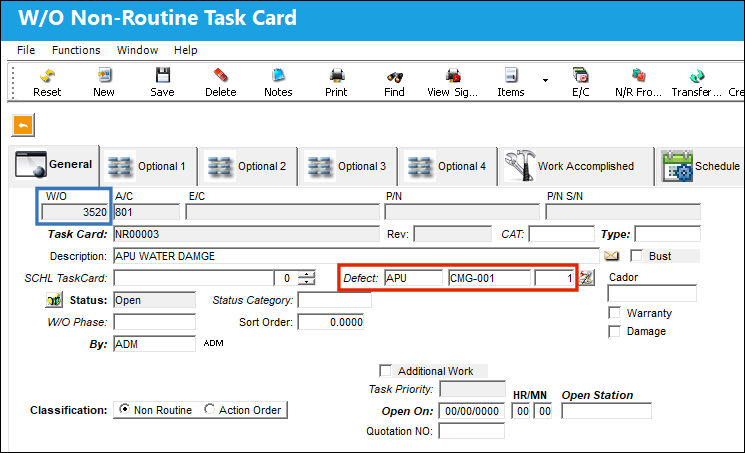Click the W/O Phase field
The height and width of the screenshot is (453, 745).
pyautogui.click(x=154, y=322)
